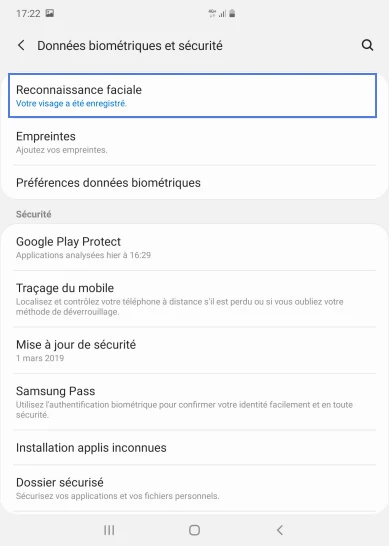Select Mise à jour de sécurité
The height and width of the screenshot is (546, 389).
pos(194,350)
